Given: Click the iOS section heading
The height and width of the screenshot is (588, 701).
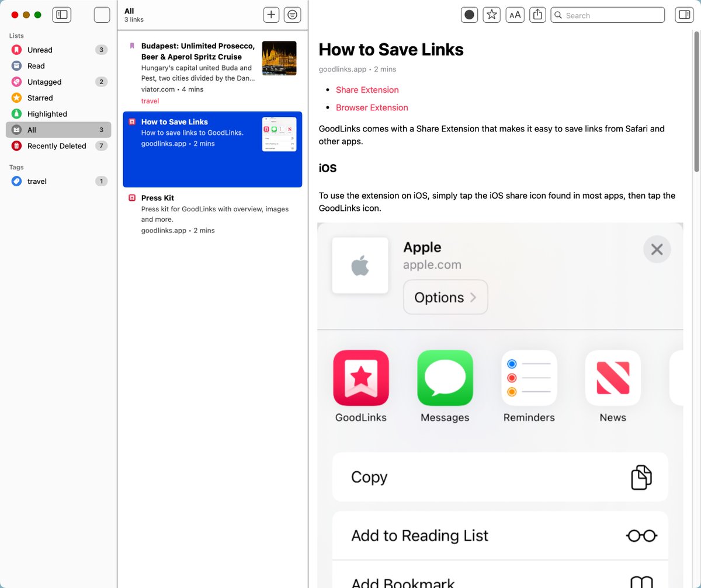Looking at the screenshot, I should pyautogui.click(x=328, y=168).
